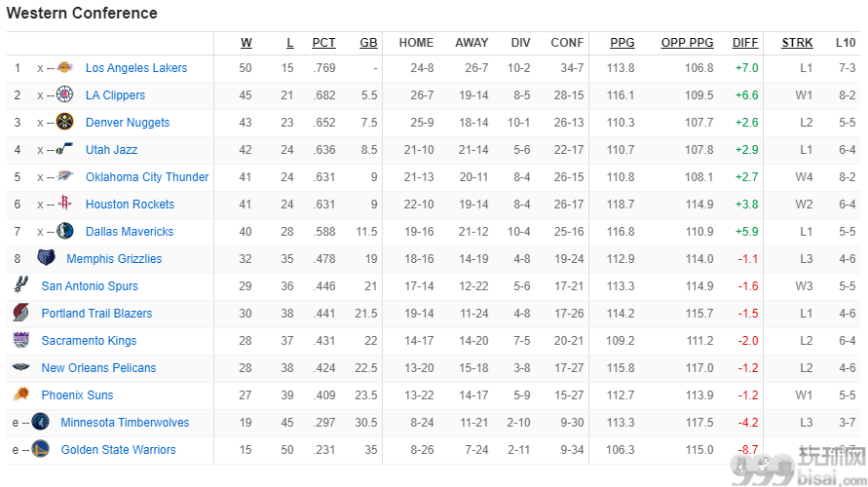Open the New Orleans Pelicans team link
This screenshot has width=868, height=487.
pyautogui.click(x=98, y=367)
